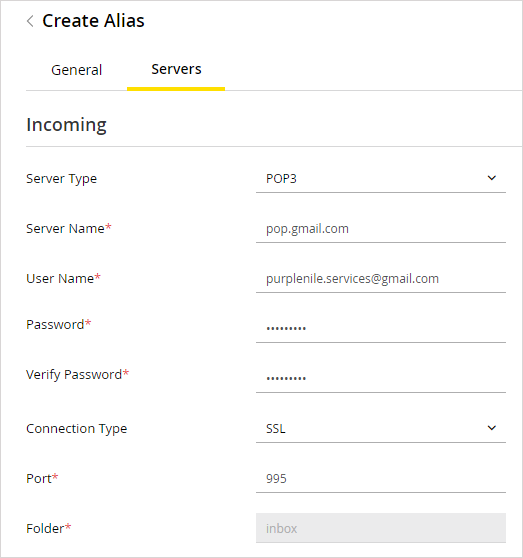Click the Port label

point(42,478)
